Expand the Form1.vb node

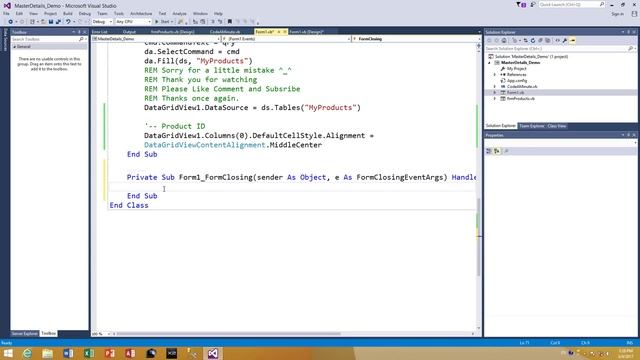495,93
